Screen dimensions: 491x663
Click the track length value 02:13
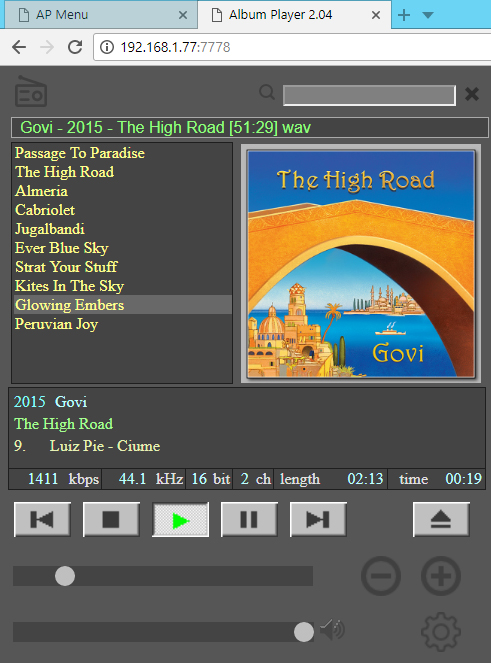[365, 479]
